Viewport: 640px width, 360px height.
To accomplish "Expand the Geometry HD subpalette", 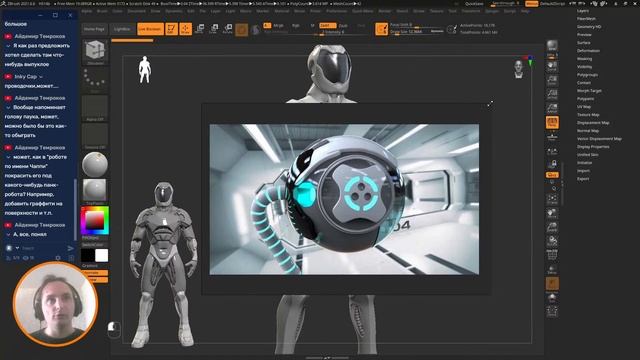I will click(x=589, y=27).
